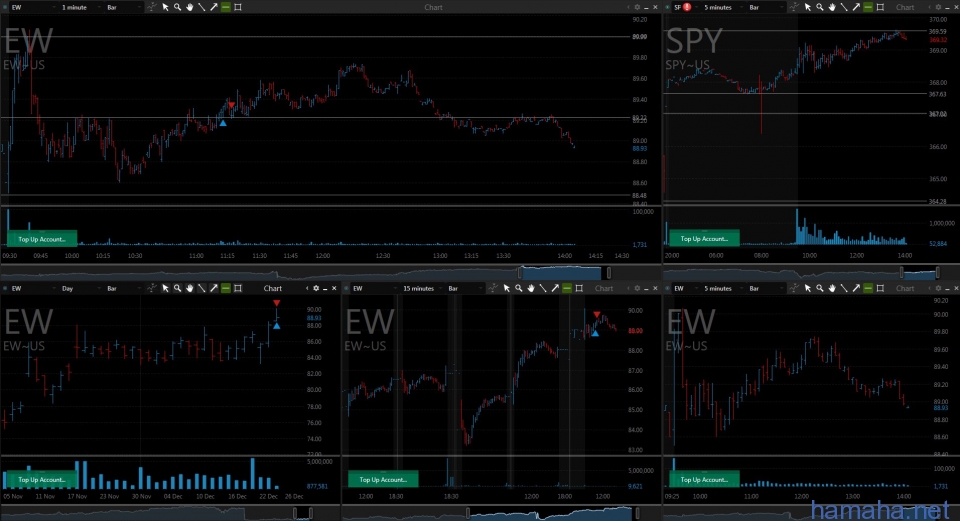This screenshot has height=521, width=960.
Task: Click Chart title of SPY panel
Action: tap(905, 7)
